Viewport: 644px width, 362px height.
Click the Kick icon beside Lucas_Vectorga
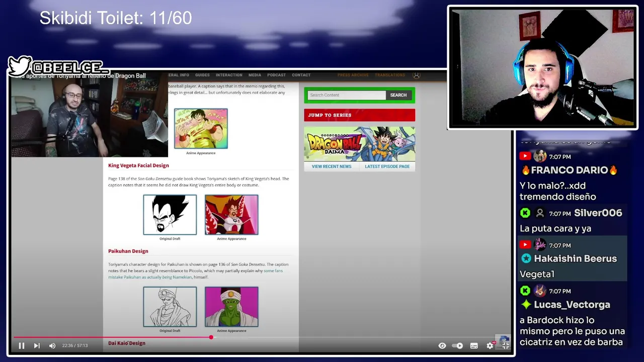(x=525, y=291)
